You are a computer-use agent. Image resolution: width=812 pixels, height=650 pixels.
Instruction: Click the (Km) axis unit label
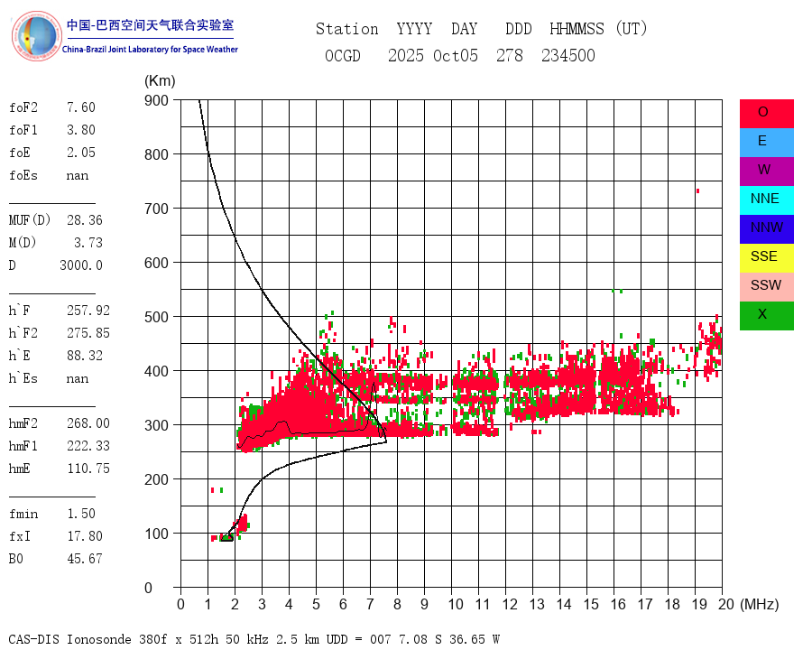click(160, 81)
